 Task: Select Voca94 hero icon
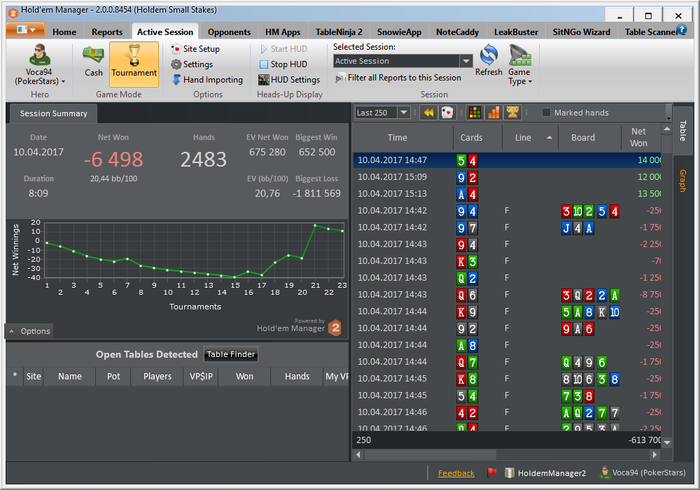click(39, 55)
